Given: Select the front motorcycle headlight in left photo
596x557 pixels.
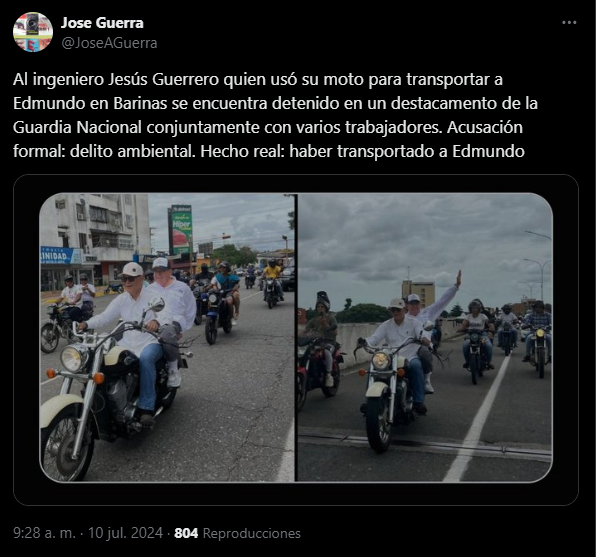Looking at the screenshot, I should click(x=74, y=358).
